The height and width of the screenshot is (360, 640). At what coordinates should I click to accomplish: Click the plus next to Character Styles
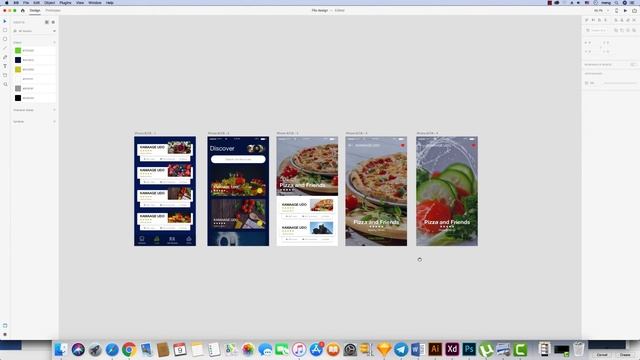tap(54, 110)
